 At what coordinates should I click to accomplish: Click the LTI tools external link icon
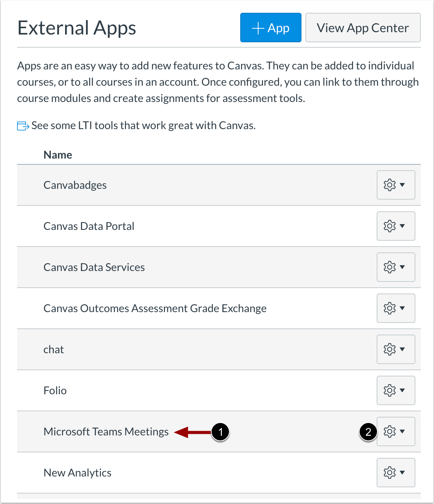point(22,125)
